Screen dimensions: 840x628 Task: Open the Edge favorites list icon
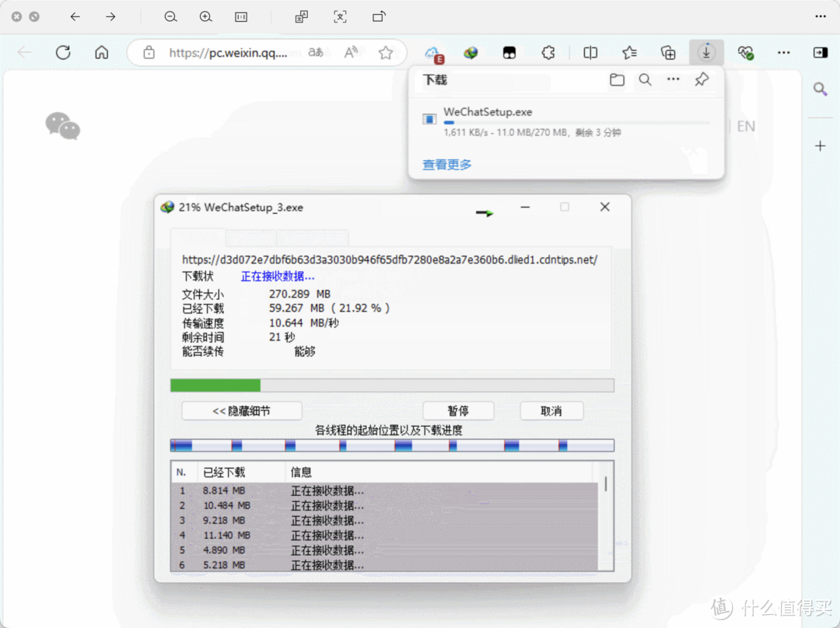coord(629,53)
